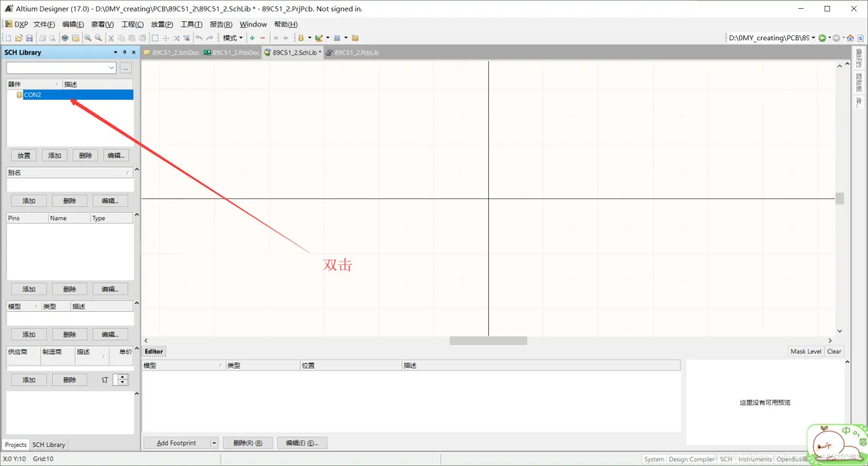Open the Design Compiler status bar button

pos(691,459)
